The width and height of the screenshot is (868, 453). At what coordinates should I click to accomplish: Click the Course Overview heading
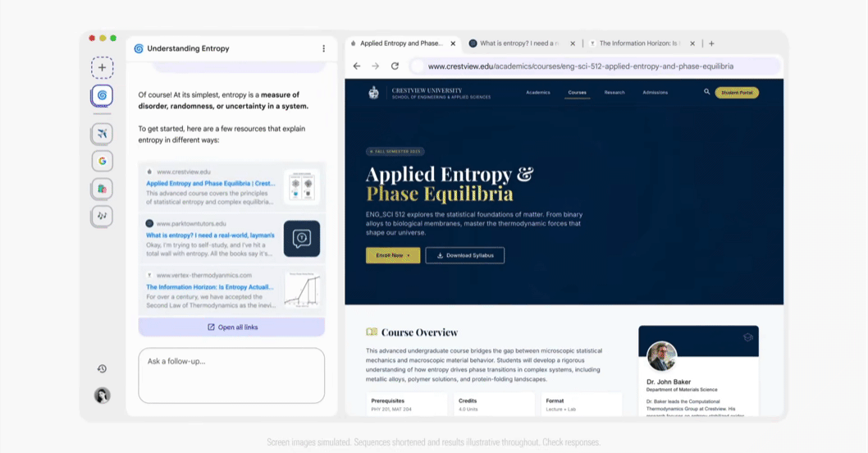[419, 332]
